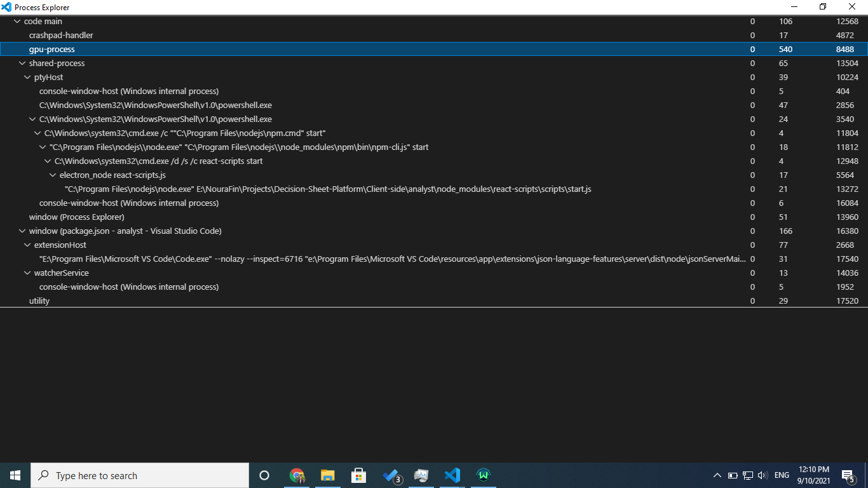Launch Windhawk from the taskbar

[x=483, y=475]
